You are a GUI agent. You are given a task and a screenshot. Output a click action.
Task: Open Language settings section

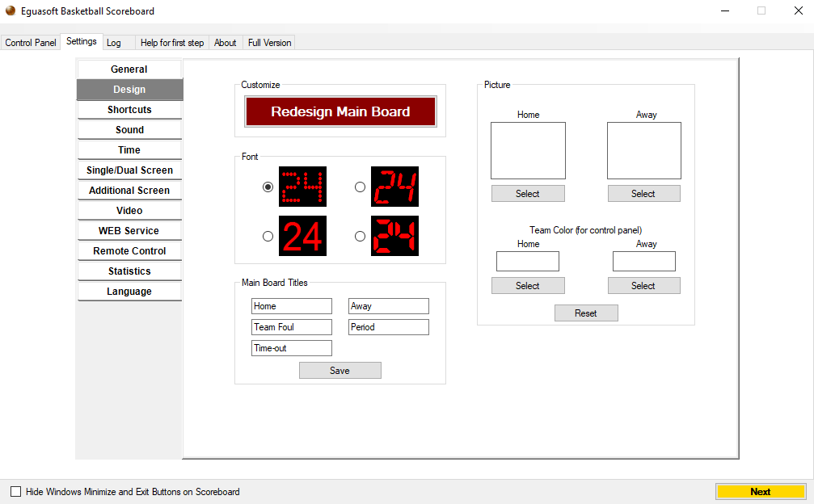tap(129, 292)
